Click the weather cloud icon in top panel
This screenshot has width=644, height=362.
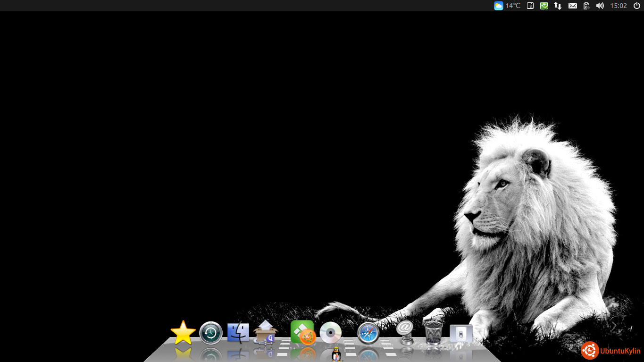tap(498, 6)
